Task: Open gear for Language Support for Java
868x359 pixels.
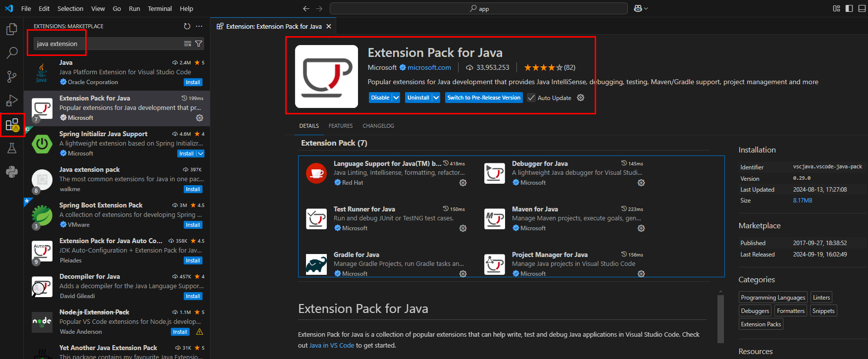Action: click(463, 183)
